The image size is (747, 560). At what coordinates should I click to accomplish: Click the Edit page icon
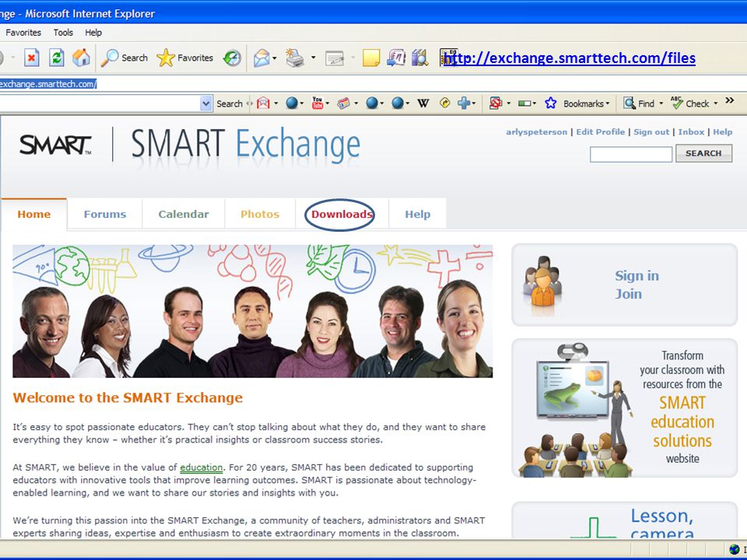(x=335, y=58)
